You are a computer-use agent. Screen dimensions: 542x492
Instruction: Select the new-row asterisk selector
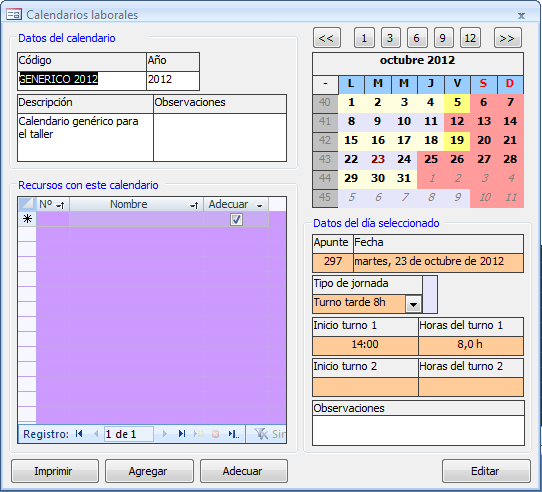tap(27, 219)
